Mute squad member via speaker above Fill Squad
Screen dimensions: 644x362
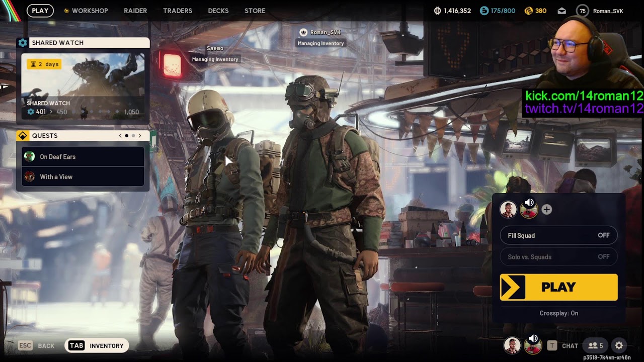click(x=529, y=203)
